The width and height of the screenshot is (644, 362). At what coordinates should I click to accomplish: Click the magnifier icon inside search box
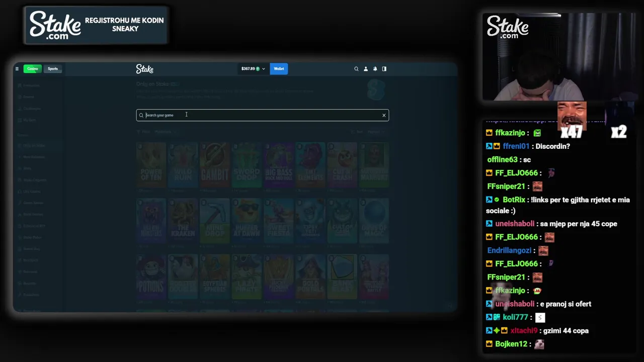pyautogui.click(x=141, y=115)
